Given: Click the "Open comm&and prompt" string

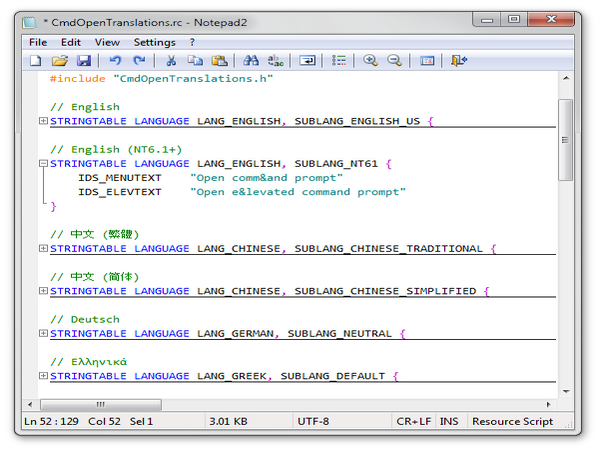Looking at the screenshot, I should (x=267, y=178).
